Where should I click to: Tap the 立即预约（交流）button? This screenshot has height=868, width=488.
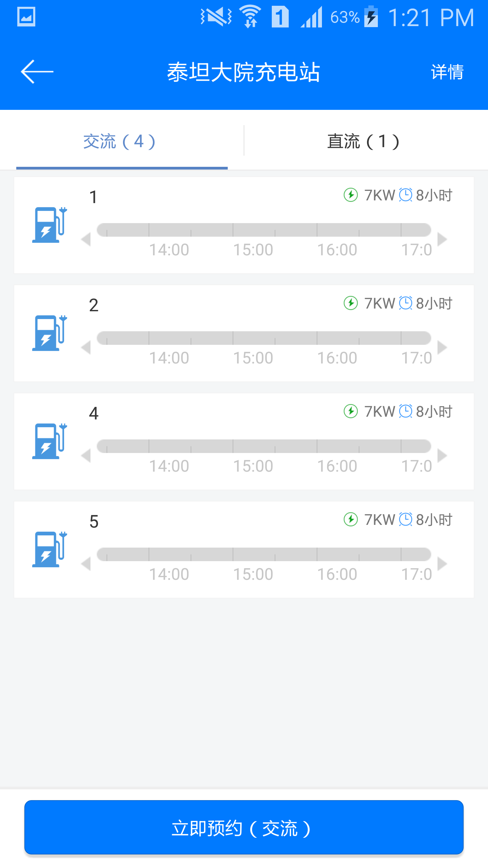point(244,827)
